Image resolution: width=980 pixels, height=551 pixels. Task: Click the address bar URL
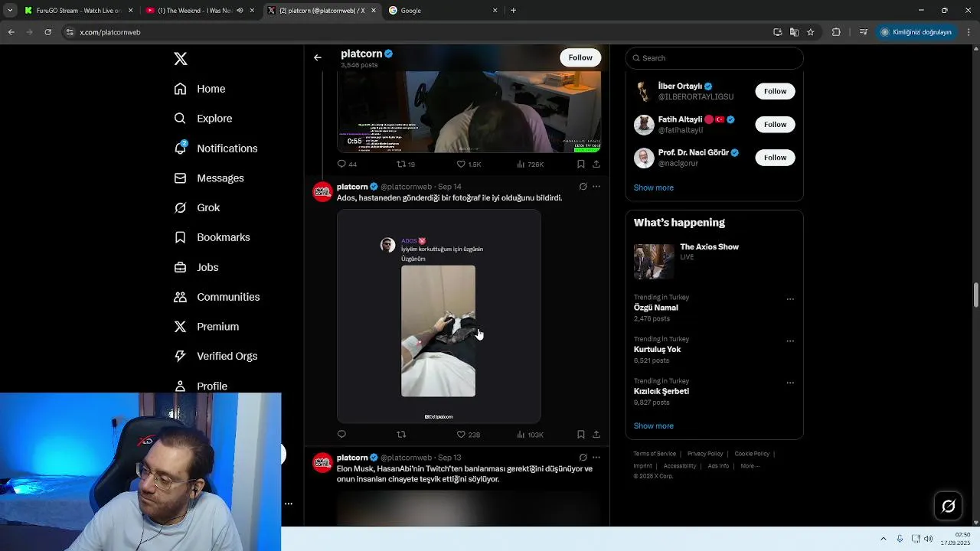pyautogui.click(x=110, y=32)
